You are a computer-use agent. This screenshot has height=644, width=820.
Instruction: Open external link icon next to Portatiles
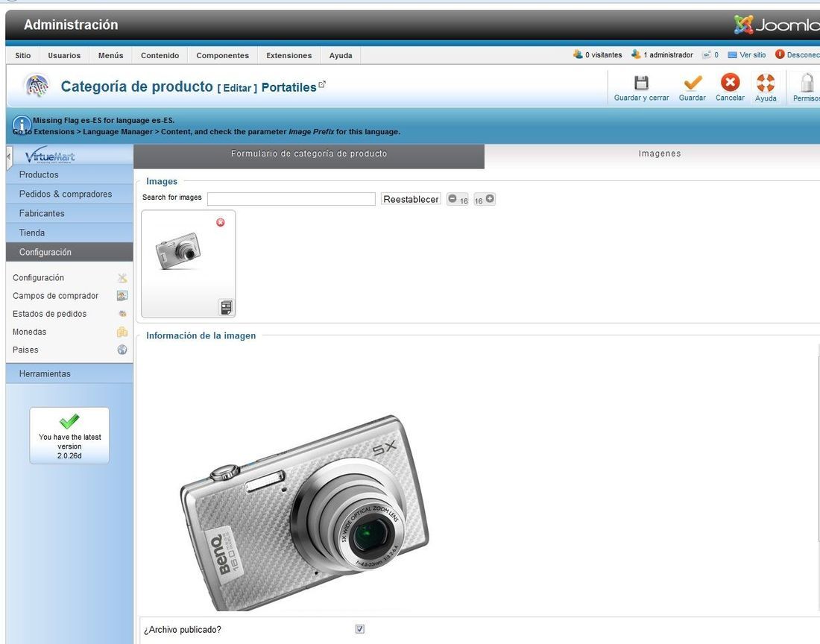pyautogui.click(x=322, y=84)
